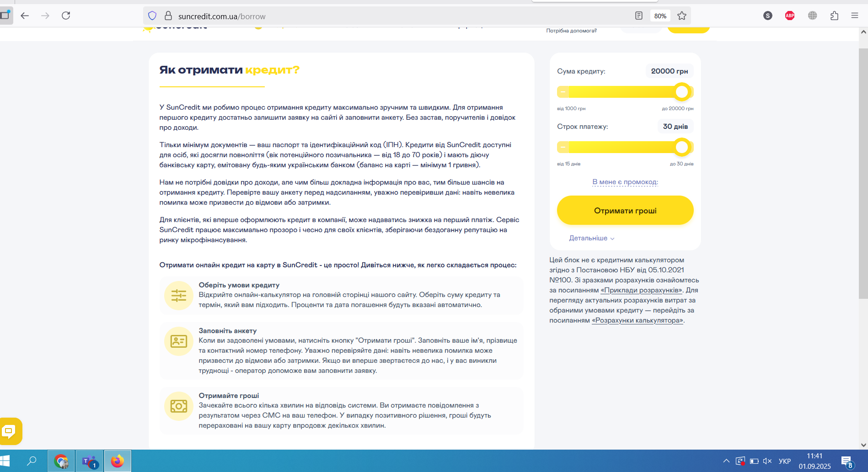The width and height of the screenshot is (868, 472).
Task: Click the page vertical scrollbar thumb
Action: [x=863, y=174]
